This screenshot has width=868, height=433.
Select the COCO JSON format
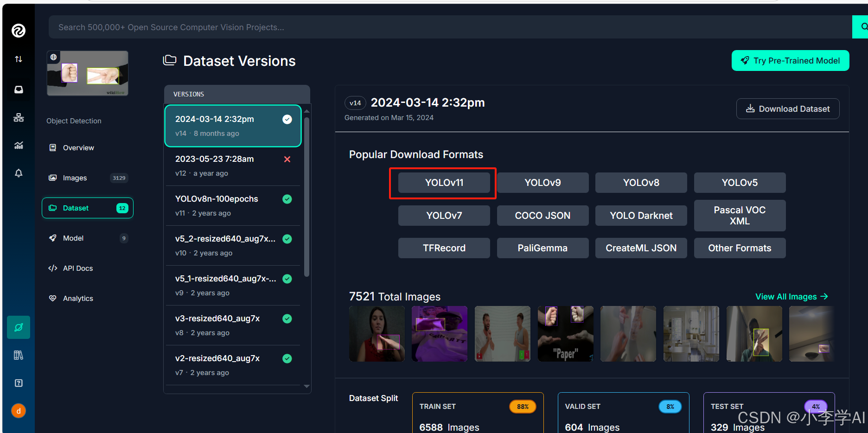(x=542, y=216)
